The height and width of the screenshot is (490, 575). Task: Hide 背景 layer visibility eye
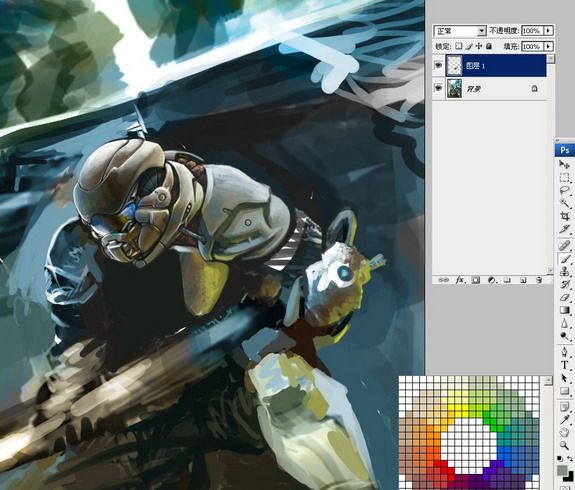pos(438,88)
